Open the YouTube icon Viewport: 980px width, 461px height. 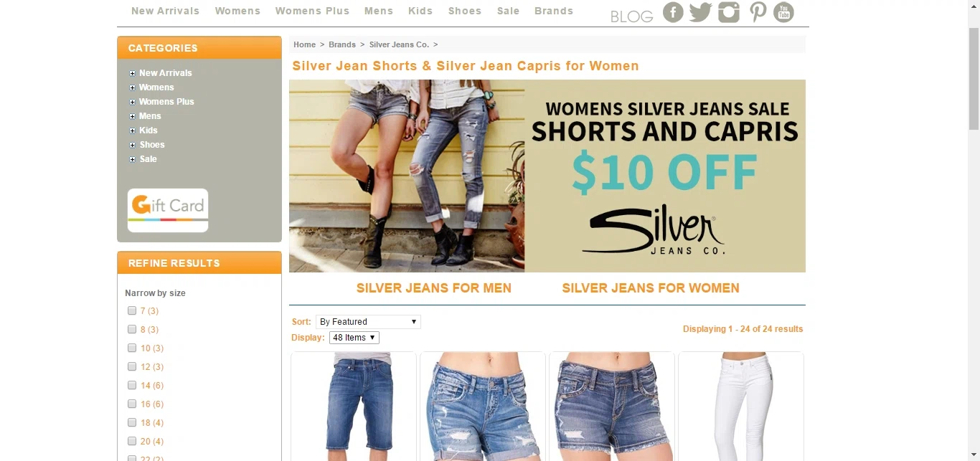pos(783,12)
